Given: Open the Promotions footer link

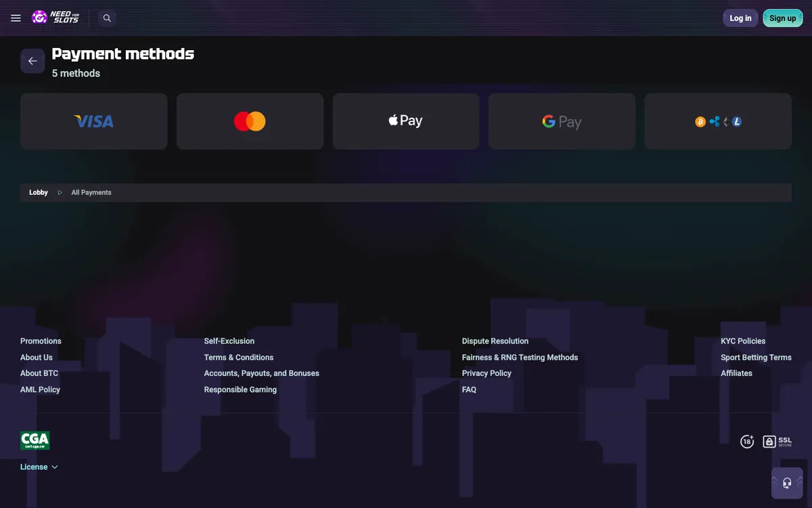Looking at the screenshot, I should pos(41,341).
